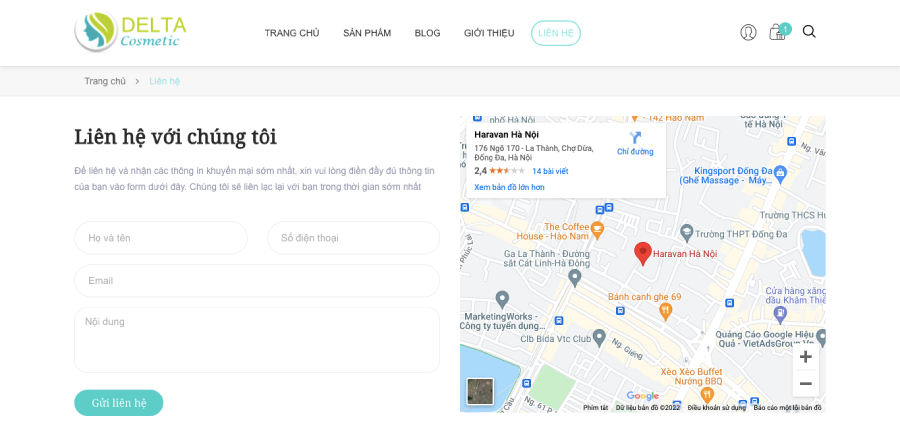The image size is (900, 439).
Task: Open the TRANG CHỦ menu item
Action: pyautogui.click(x=292, y=33)
